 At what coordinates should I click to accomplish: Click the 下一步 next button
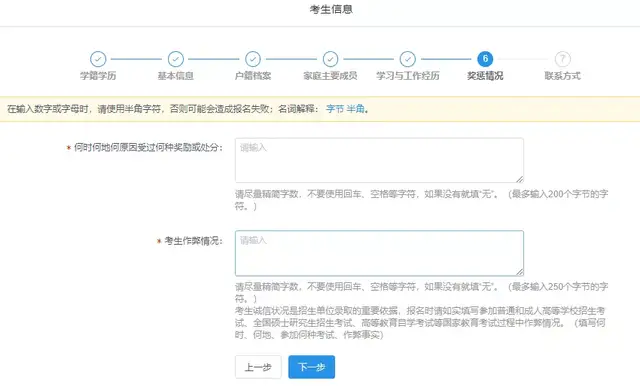311,367
